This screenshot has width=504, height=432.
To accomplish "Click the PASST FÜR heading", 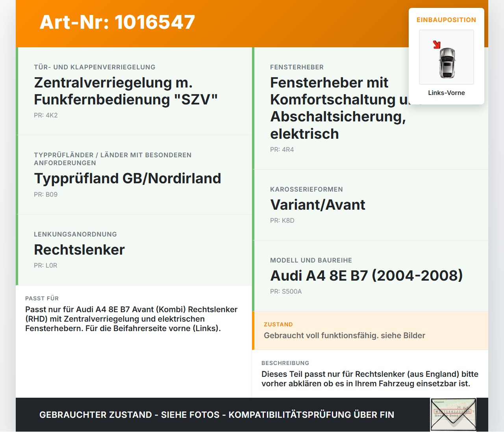I will [x=42, y=298].
